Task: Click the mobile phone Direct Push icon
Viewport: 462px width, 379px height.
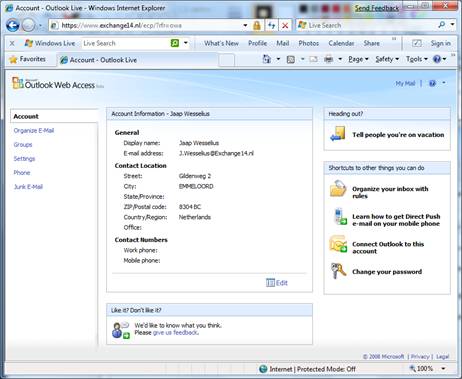Action: point(340,216)
